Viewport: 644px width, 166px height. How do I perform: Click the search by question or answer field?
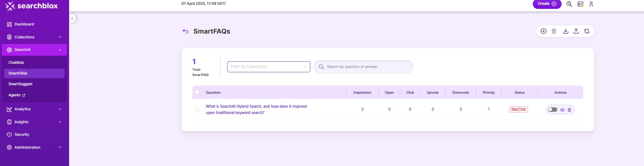[x=364, y=67]
